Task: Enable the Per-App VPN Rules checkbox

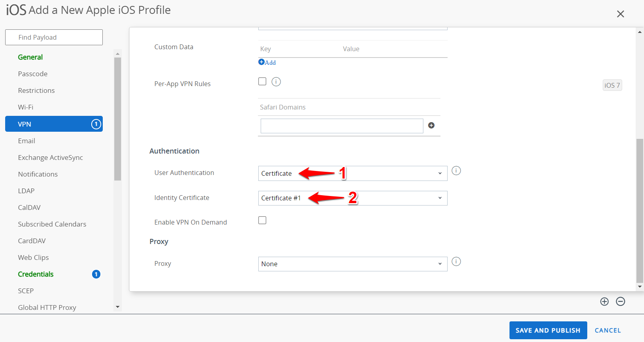Action: point(262,81)
